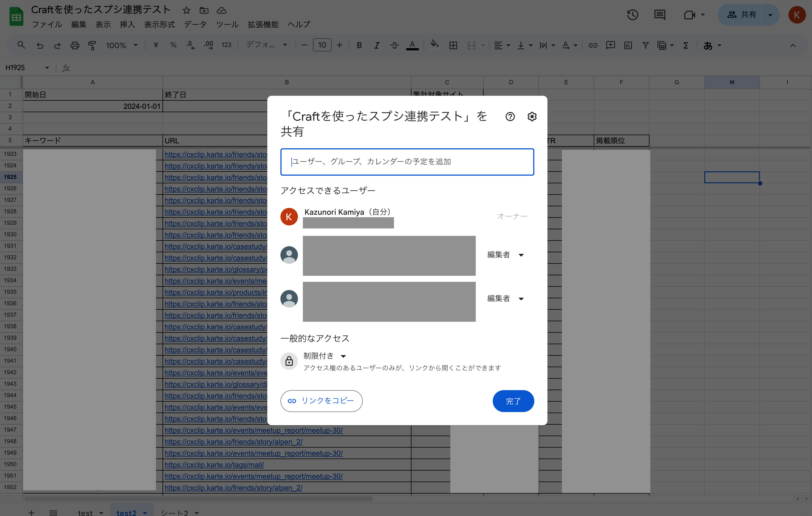Open horizontal align dropdown
Image resolution: width=812 pixels, height=516 pixels.
pyautogui.click(x=502, y=45)
